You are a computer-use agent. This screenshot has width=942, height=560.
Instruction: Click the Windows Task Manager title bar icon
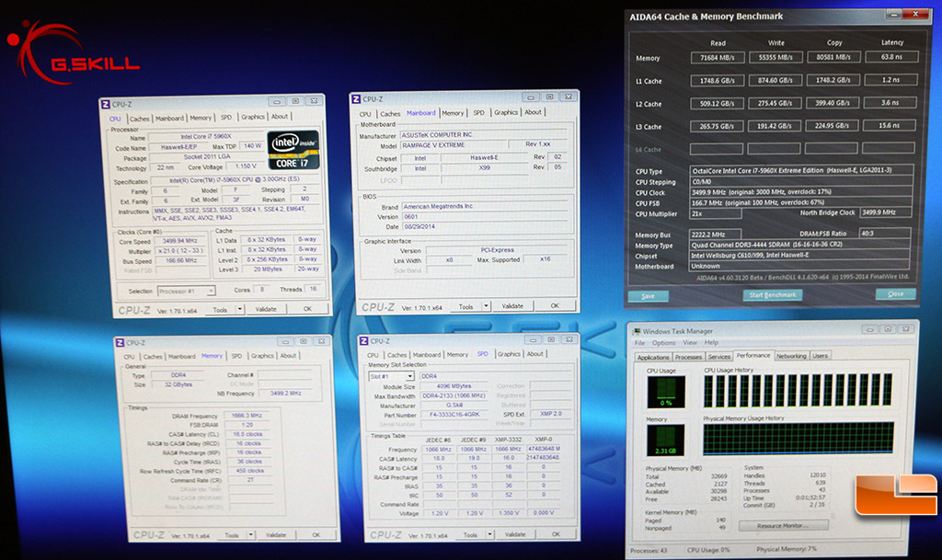636,331
